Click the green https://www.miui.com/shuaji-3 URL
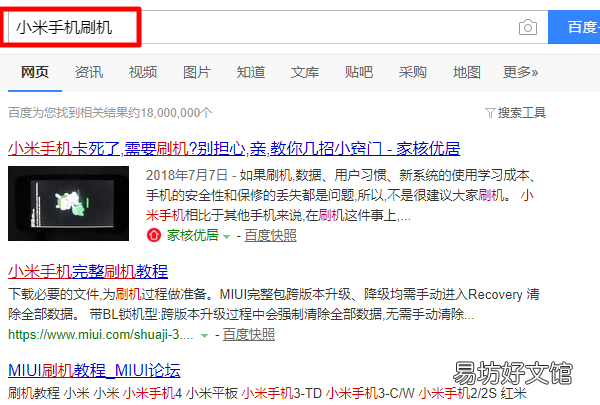600x405 pixels. (101, 335)
